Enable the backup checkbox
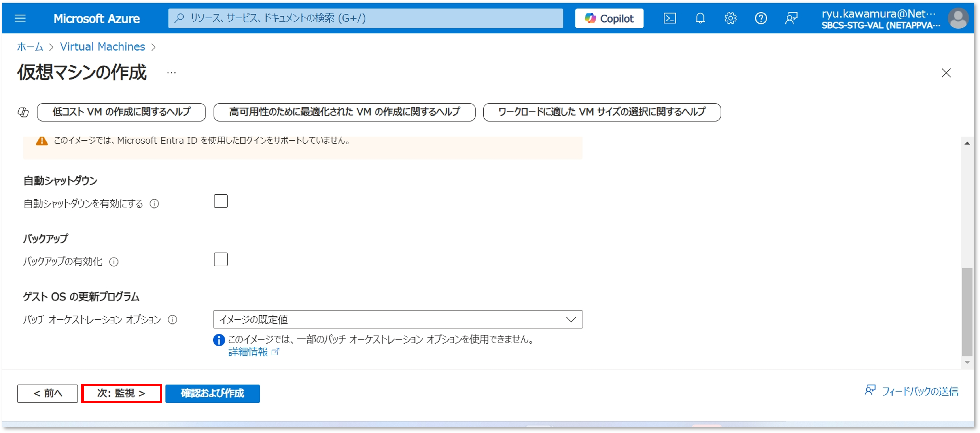980x433 pixels. click(221, 260)
